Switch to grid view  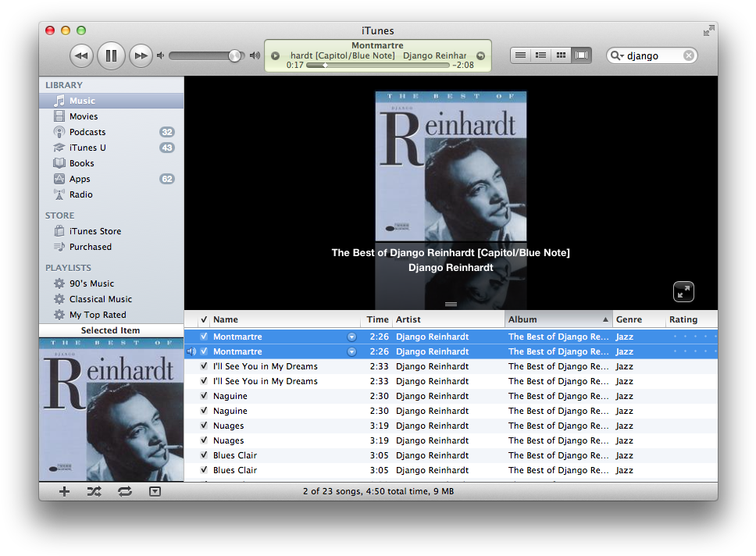tap(562, 55)
